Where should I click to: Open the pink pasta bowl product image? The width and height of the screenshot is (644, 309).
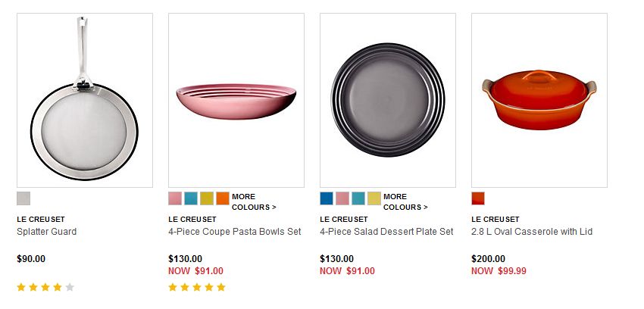pos(236,100)
